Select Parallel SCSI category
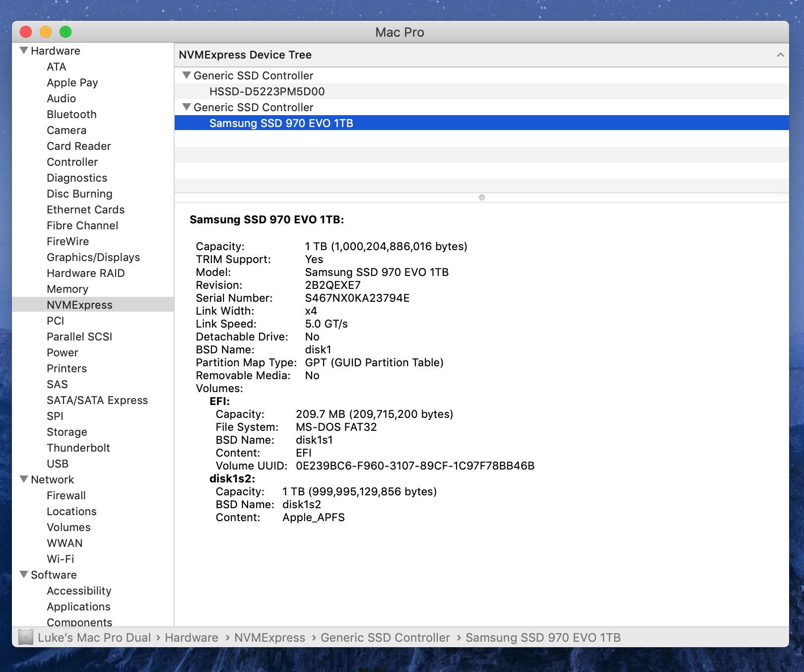 (x=79, y=336)
